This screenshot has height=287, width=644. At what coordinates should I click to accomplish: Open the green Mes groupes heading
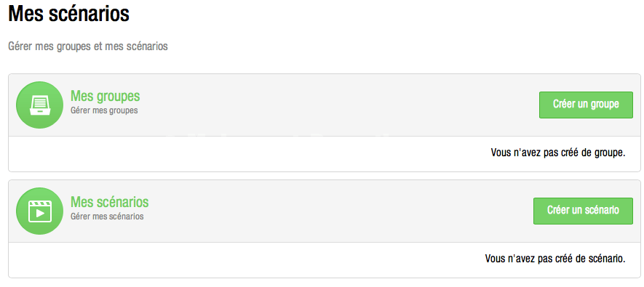[x=105, y=96]
